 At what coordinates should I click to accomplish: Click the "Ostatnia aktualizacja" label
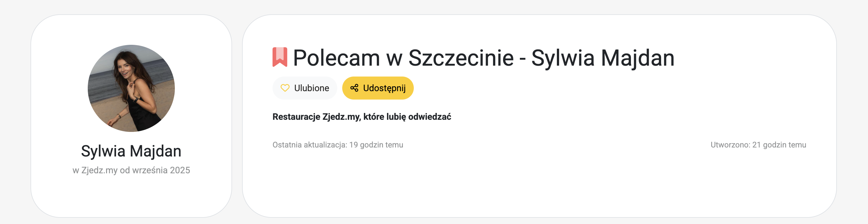pos(309,145)
